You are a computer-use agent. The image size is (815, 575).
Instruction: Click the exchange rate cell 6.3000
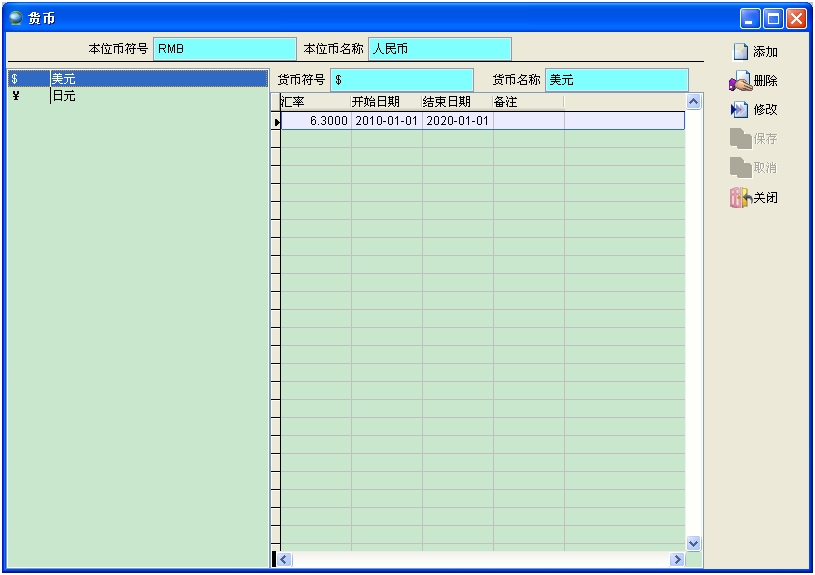point(316,121)
